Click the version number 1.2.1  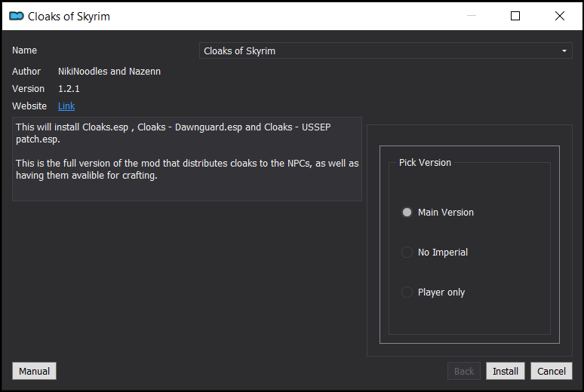[69, 89]
